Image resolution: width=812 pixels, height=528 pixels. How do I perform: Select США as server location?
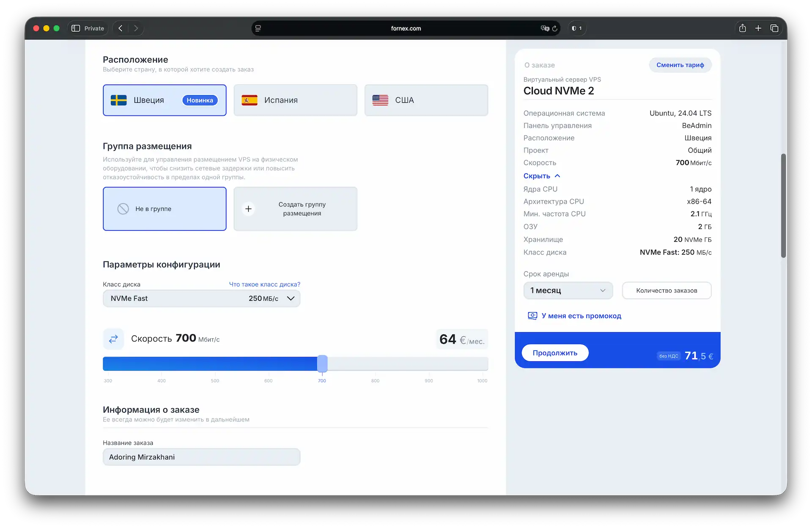[426, 100]
